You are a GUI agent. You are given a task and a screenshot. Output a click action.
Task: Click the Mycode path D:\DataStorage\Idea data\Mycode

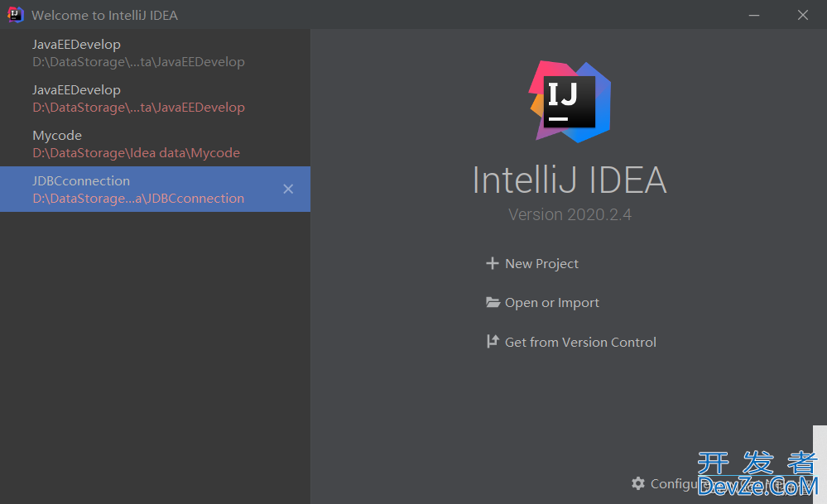click(x=136, y=153)
